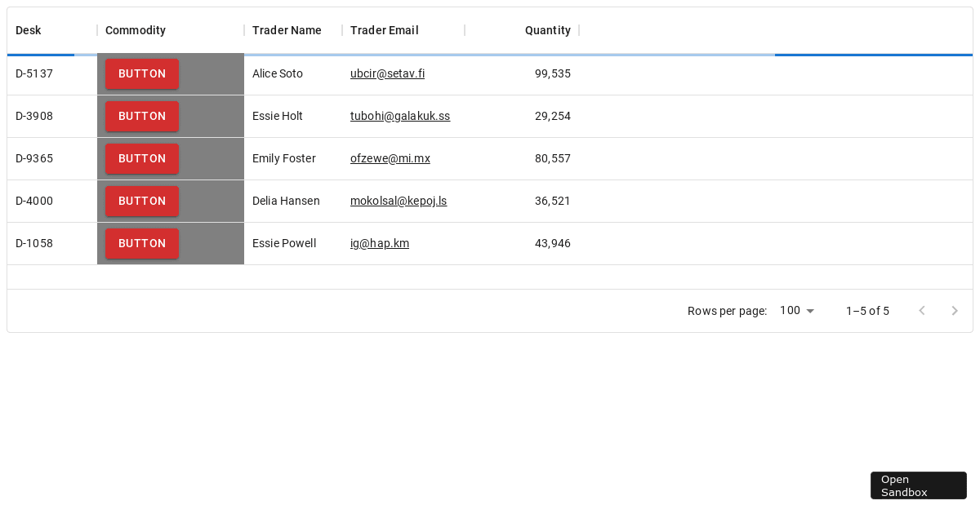The image size is (980, 514).
Task: Click the Button in row D-1058
Action: [x=142, y=244]
